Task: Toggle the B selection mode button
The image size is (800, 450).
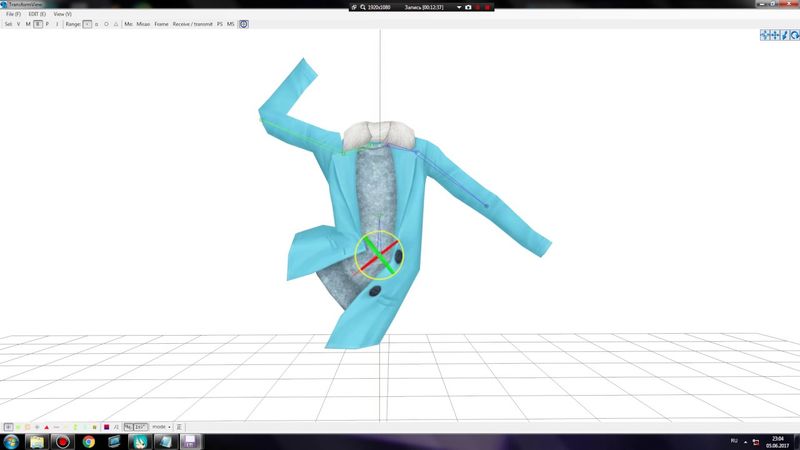Action: coord(38,23)
